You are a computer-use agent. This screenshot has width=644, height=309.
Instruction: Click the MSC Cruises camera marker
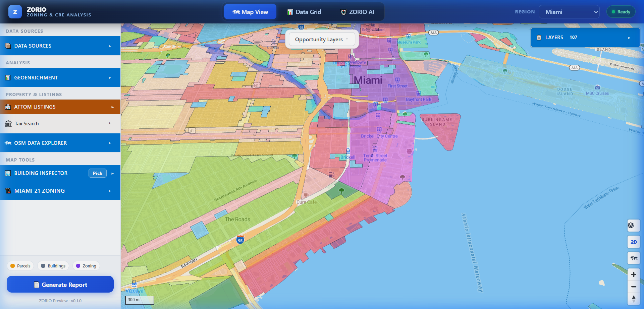coord(597,87)
